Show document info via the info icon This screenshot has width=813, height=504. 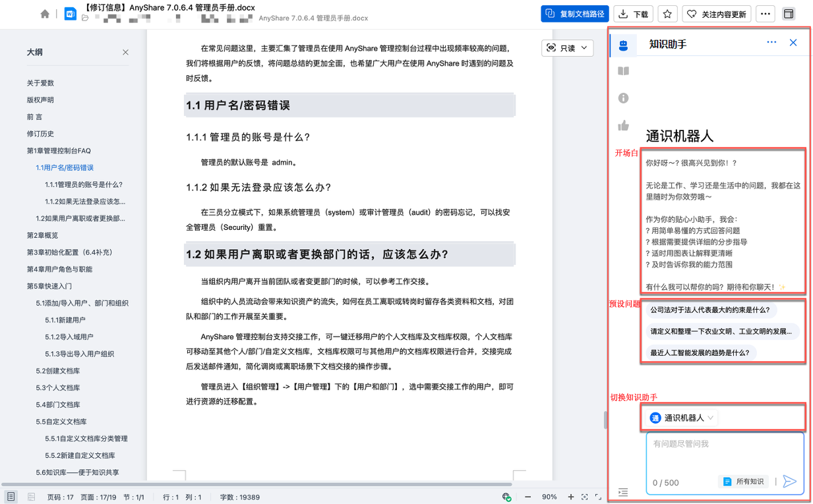pos(623,98)
